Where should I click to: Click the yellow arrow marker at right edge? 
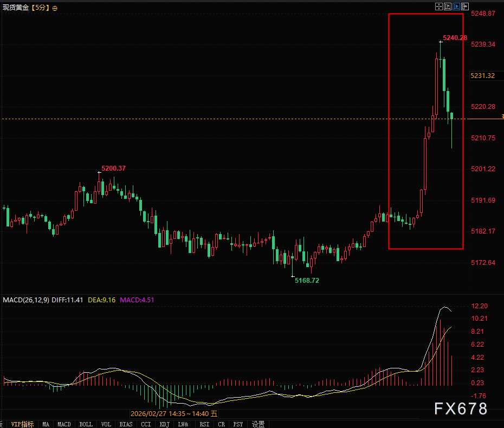pyautogui.click(x=502, y=116)
